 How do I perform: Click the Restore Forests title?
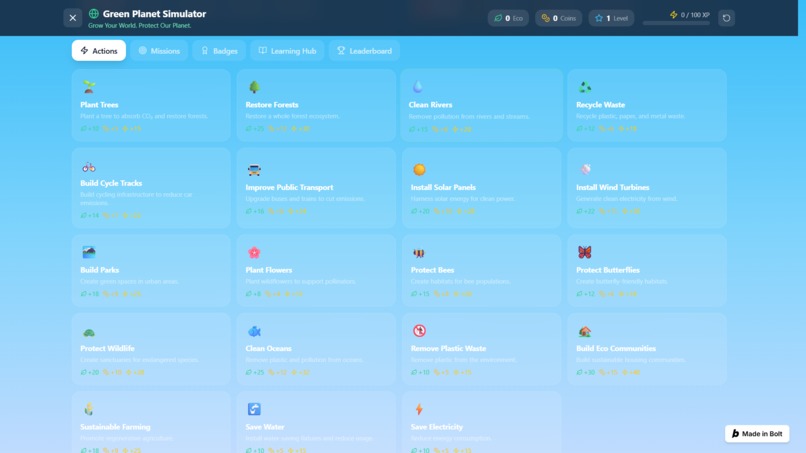pyautogui.click(x=272, y=104)
